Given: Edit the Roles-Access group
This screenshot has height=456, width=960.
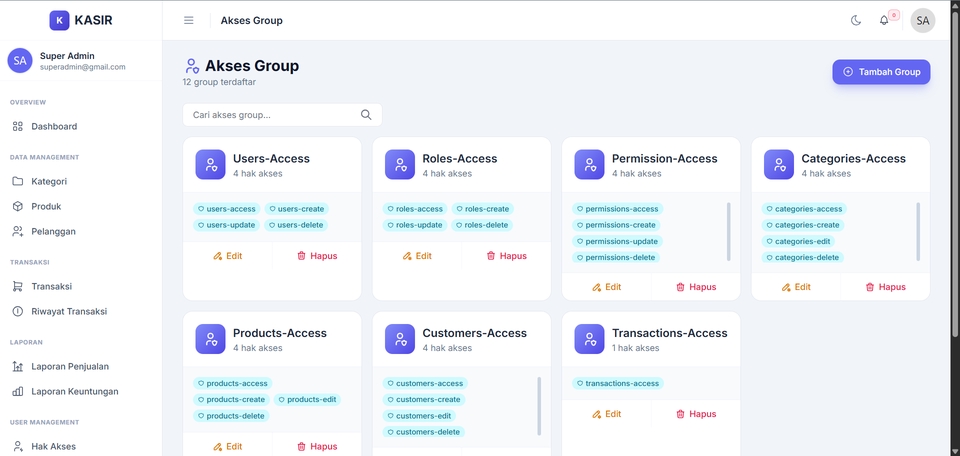Looking at the screenshot, I should pos(417,256).
